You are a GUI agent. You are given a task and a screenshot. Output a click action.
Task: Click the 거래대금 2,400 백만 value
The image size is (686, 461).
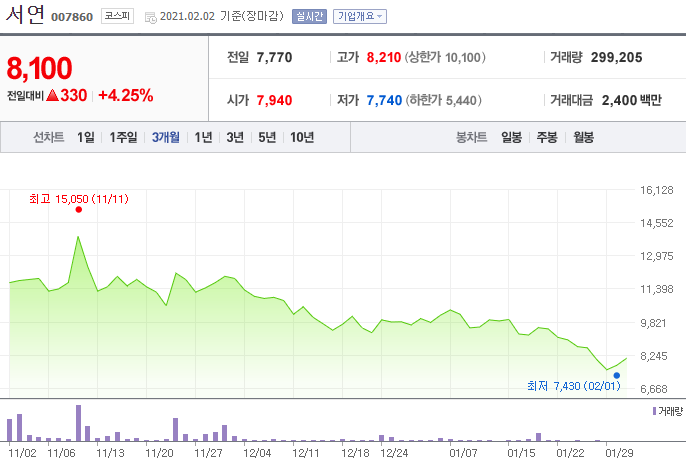coord(631,100)
